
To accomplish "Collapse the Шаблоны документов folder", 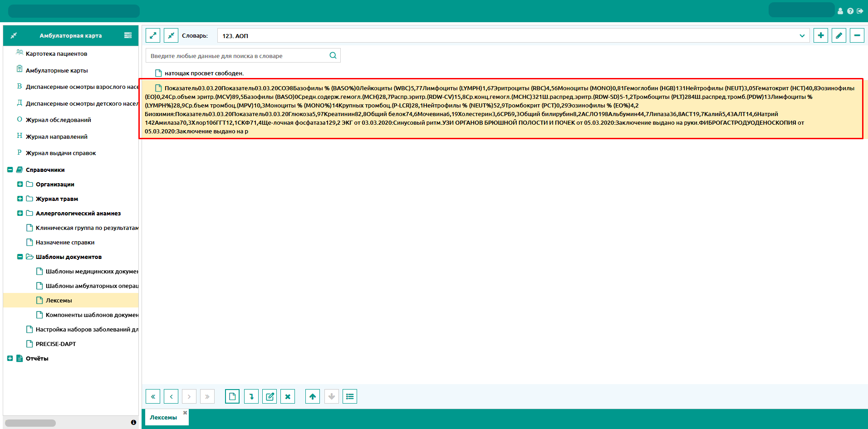I will coord(20,257).
